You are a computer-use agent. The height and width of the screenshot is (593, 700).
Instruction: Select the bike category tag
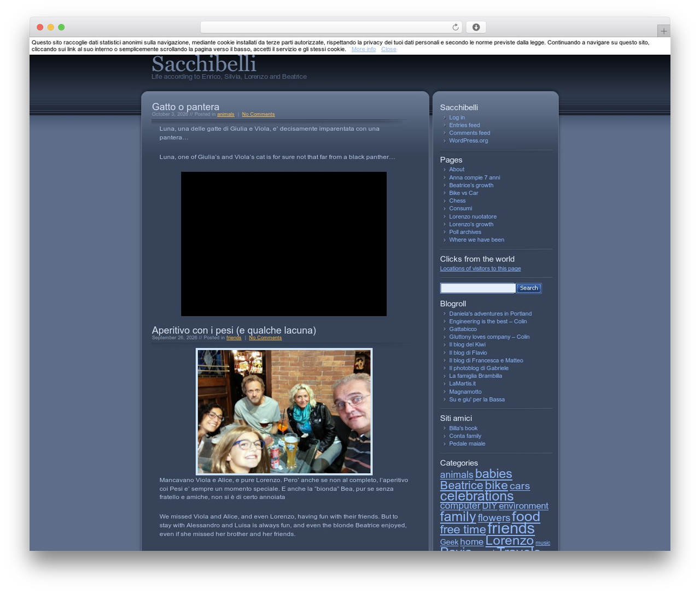point(496,485)
